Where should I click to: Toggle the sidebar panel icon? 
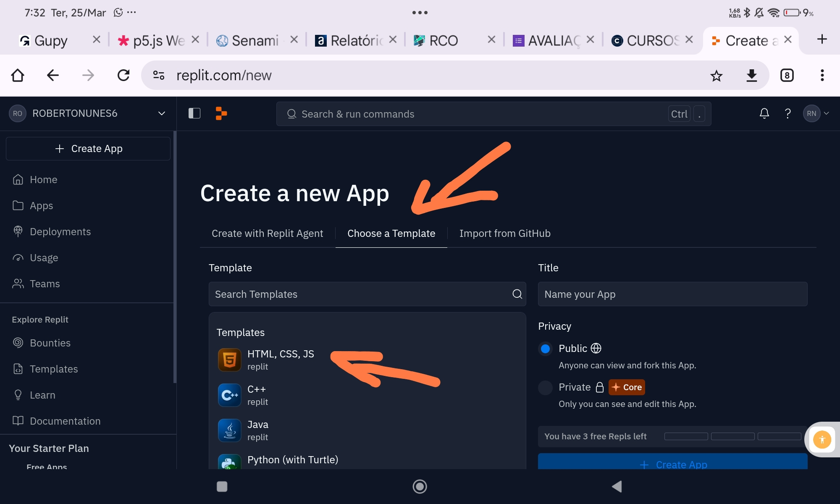tap(194, 113)
